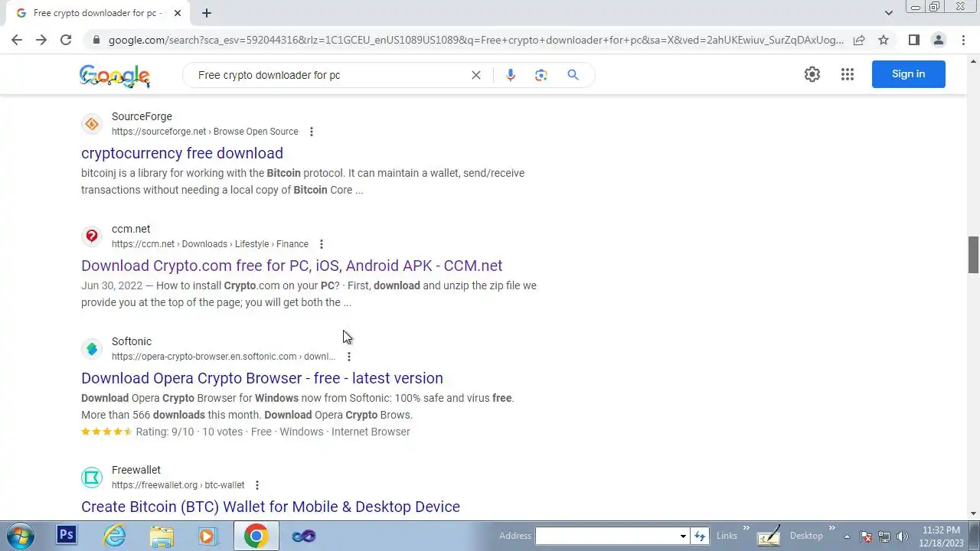Clear the search box text
Screen dimensions: 980x551
(476, 75)
